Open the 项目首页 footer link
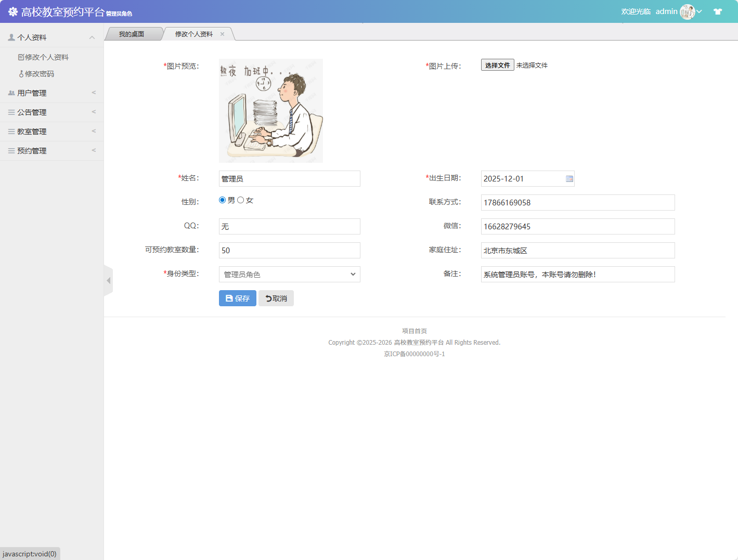This screenshot has width=738, height=560. pyautogui.click(x=414, y=330)
